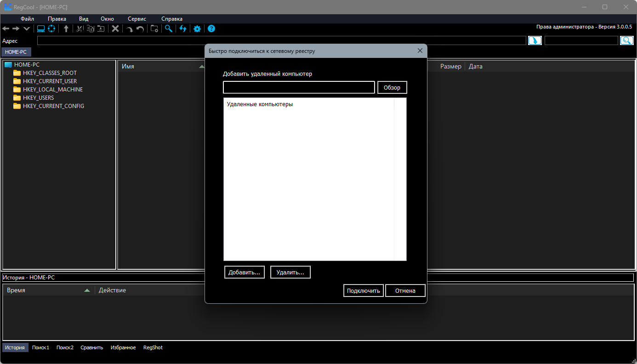Viewport: 637px width, 364px height.
Task: Switch to the Сравнить tab
Action: pos(92,347)
